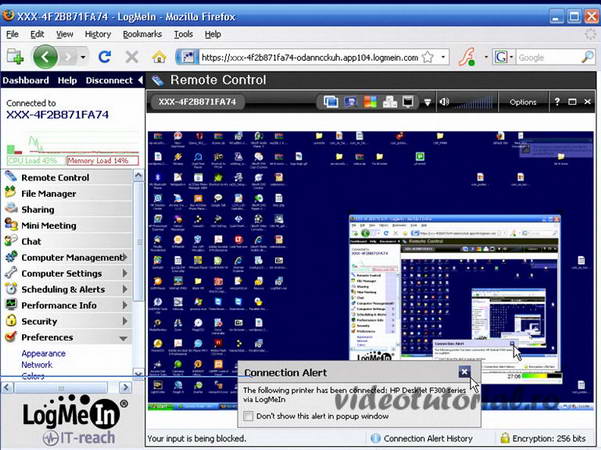Click into the Google search box
601x450 pixels.
click(548, 57)
